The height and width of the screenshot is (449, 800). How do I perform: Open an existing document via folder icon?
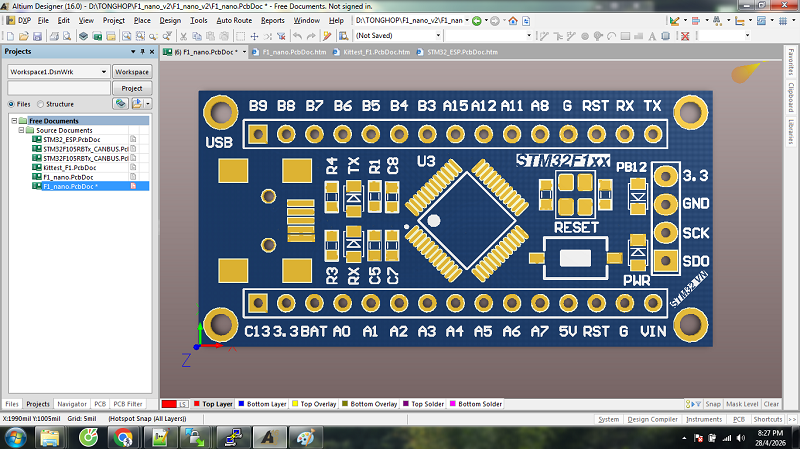point(23,36)
